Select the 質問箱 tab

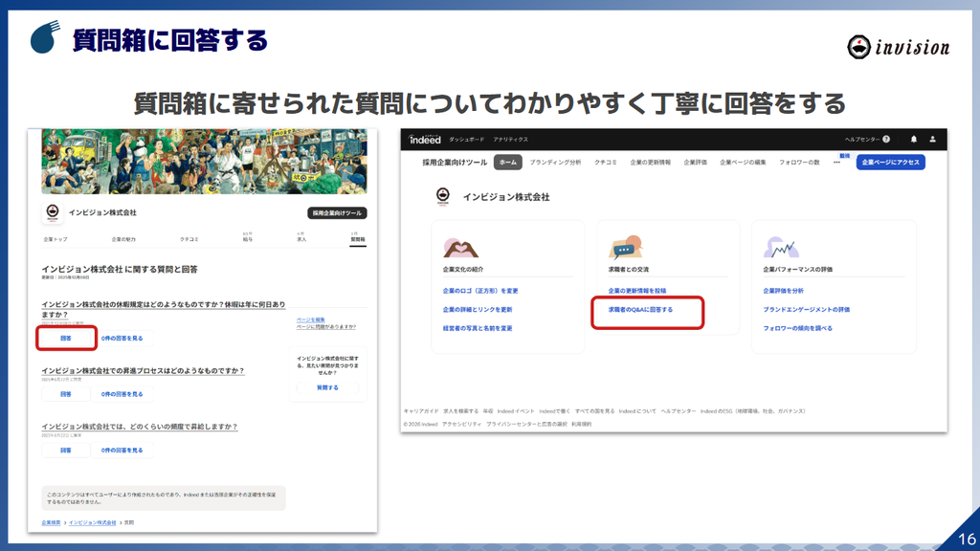[358, 237]
